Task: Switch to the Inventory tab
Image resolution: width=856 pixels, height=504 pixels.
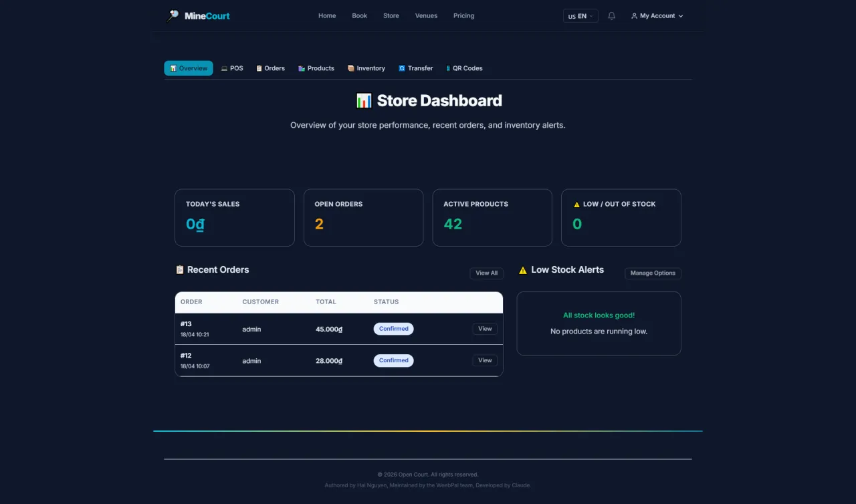Action: point(366,68)
